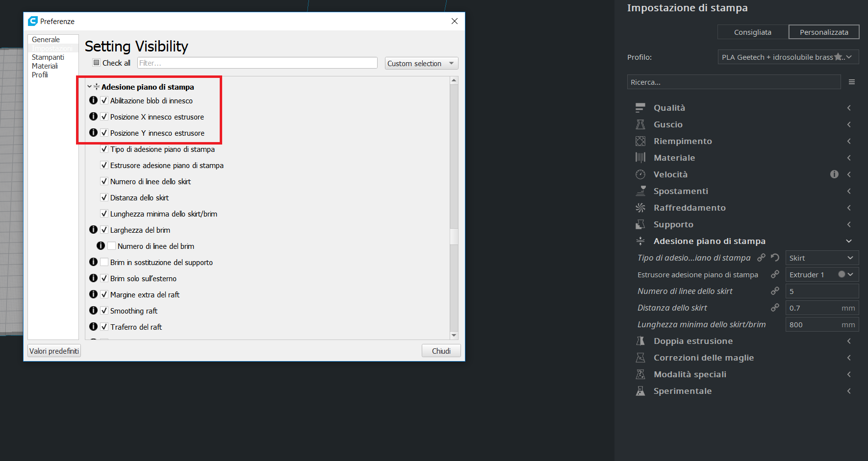This screenshot has width=868, height=461.
Task: Click the Sperimentale flask icon
Action: 640,391
